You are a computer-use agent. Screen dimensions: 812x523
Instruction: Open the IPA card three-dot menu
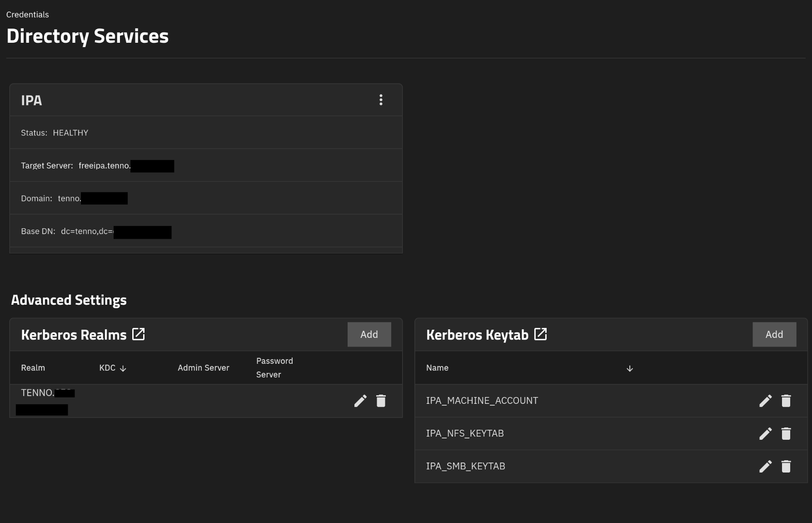pyautogui.click(x=381, y=100)
